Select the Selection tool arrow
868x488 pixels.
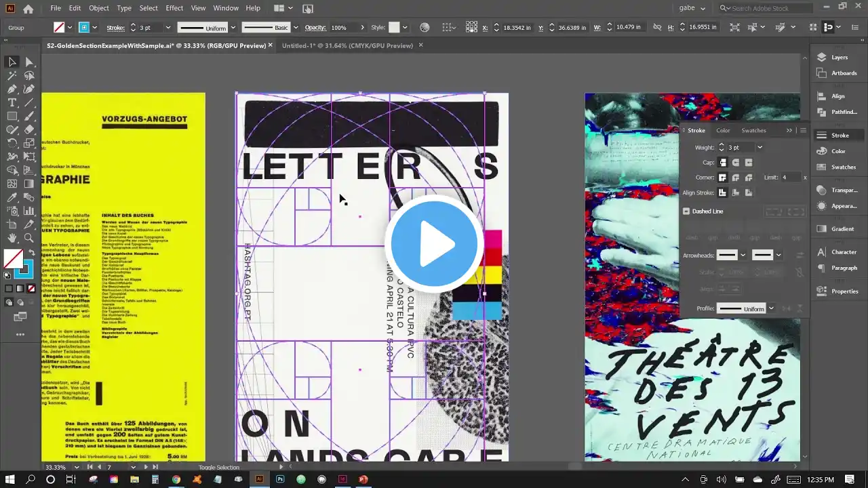pyautogui.click(x=12, y=62)
